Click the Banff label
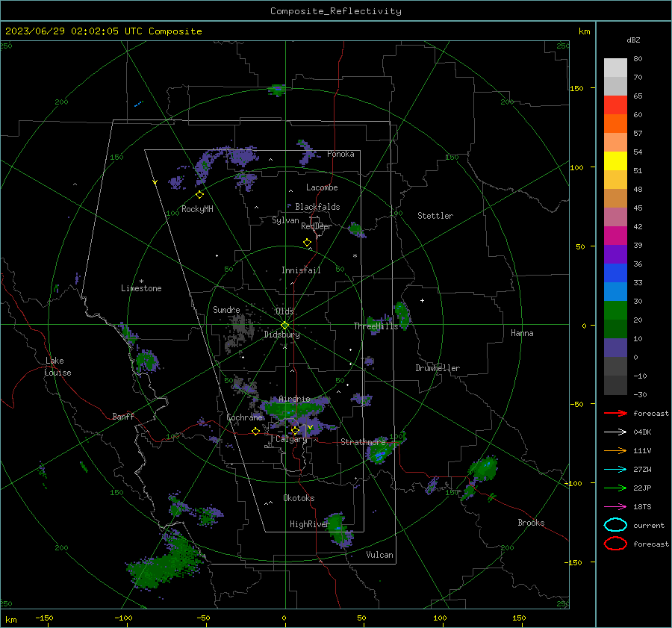Viewport: 672px width, 628px height. 123,416
